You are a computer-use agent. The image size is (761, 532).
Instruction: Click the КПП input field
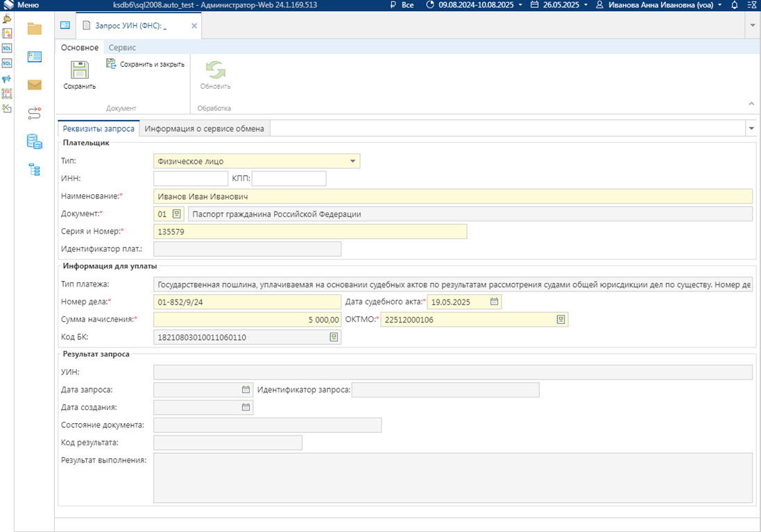[289, 179]
